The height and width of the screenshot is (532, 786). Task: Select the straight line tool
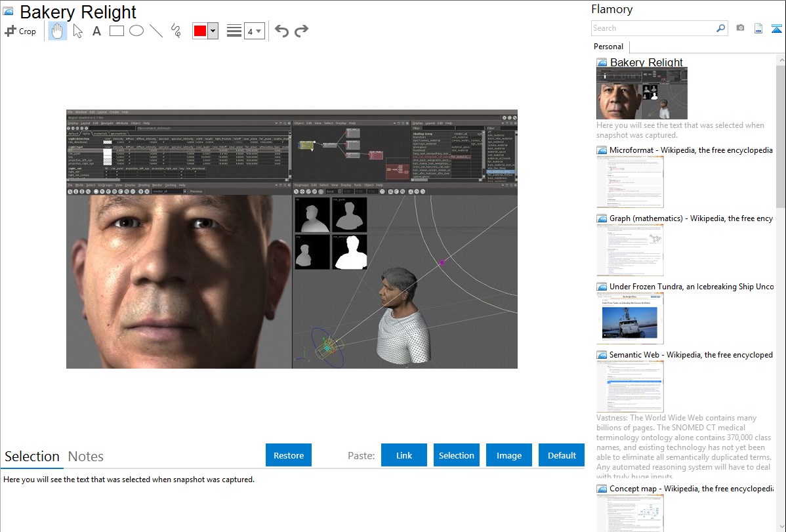pos(156,31)
